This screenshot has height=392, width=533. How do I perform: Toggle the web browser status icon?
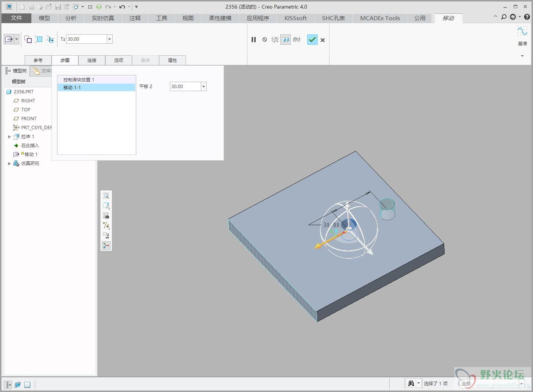pos(18,385)
